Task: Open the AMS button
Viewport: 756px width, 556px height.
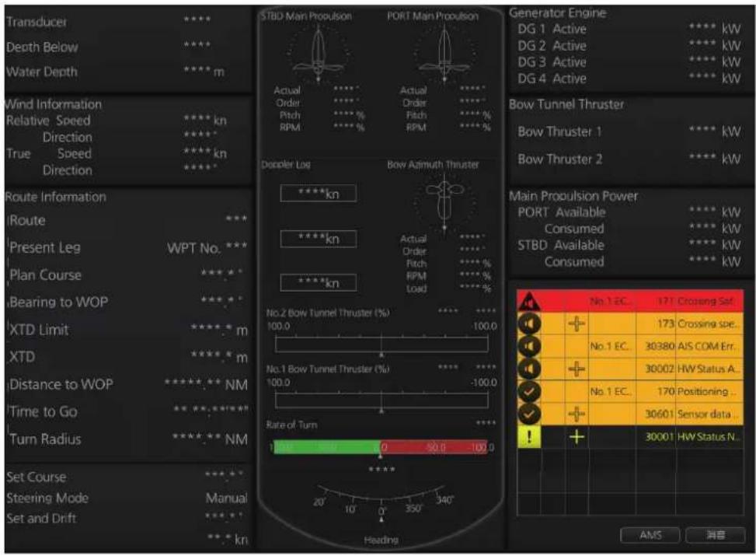Action: coord(650,535)
